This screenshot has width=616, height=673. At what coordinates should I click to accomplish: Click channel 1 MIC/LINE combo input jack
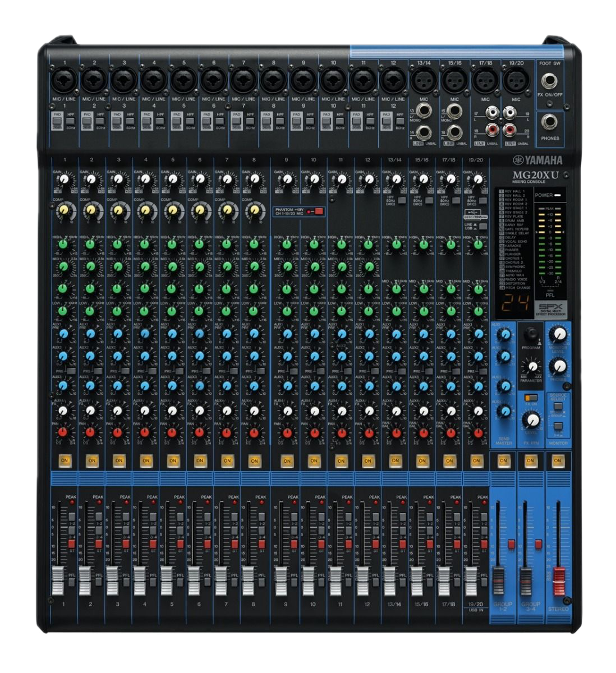[65, 80]
